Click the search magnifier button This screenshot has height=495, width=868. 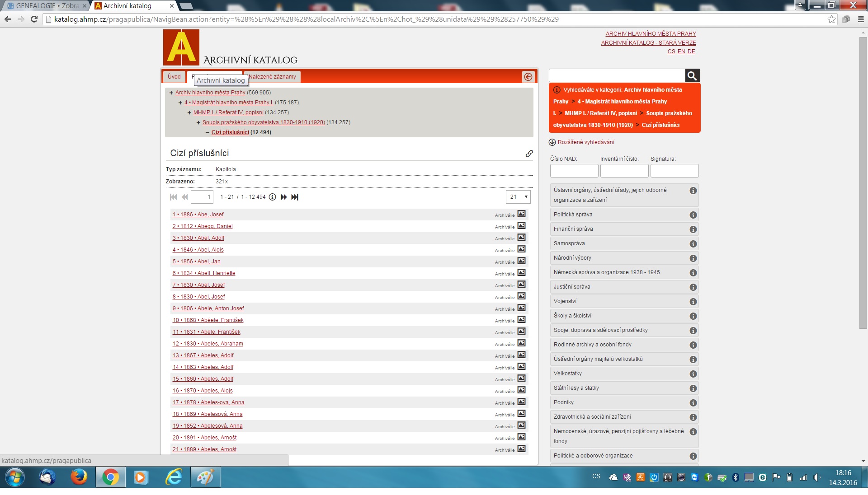[x=692, y=76]
